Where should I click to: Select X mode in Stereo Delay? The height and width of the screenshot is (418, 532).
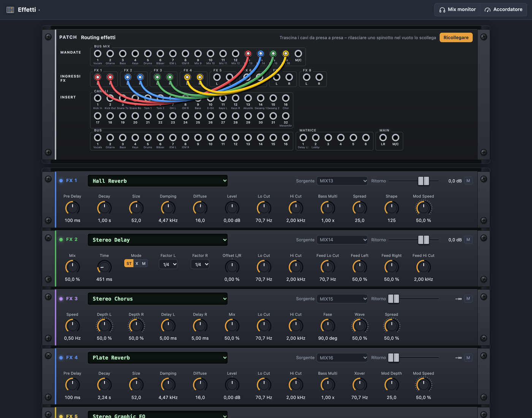click(x=137, y=263)
